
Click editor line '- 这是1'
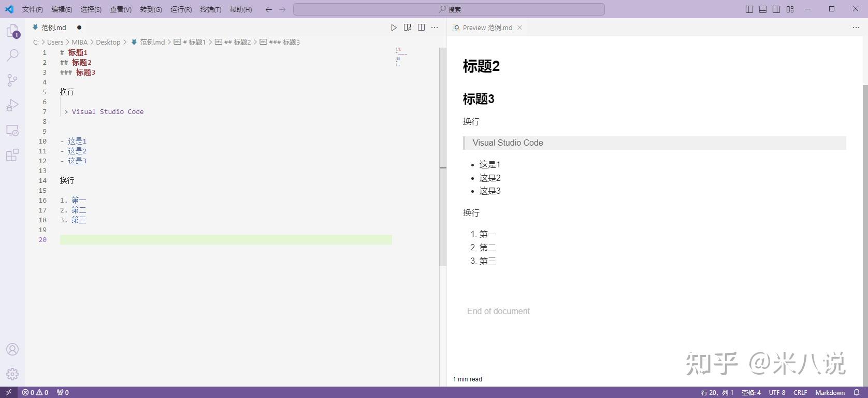pyautogui.click(x=73, y=141)
